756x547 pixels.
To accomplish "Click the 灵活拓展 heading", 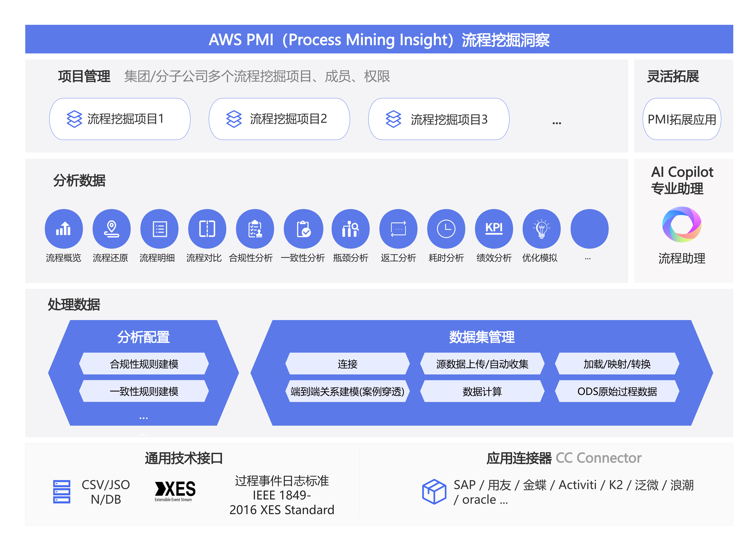I will click(x=673, y=76).
